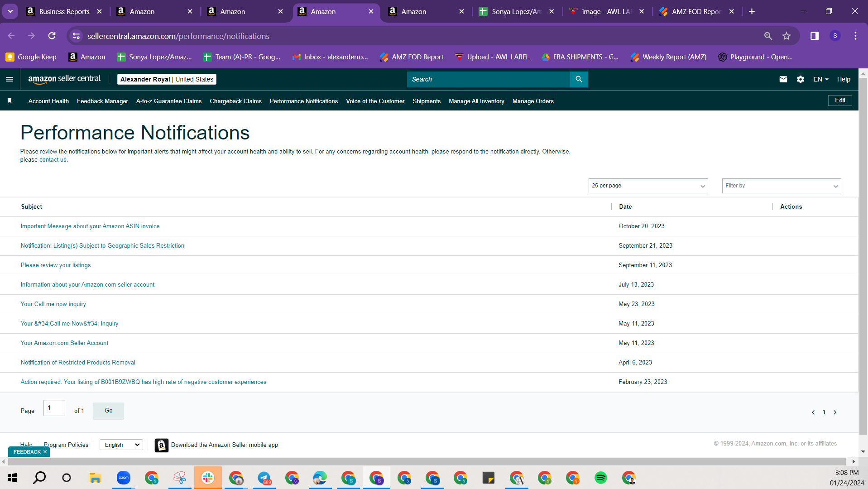Open Notification of Restricted Products Removal
This screenshot has width=868, height=489.
click(78, 363)
